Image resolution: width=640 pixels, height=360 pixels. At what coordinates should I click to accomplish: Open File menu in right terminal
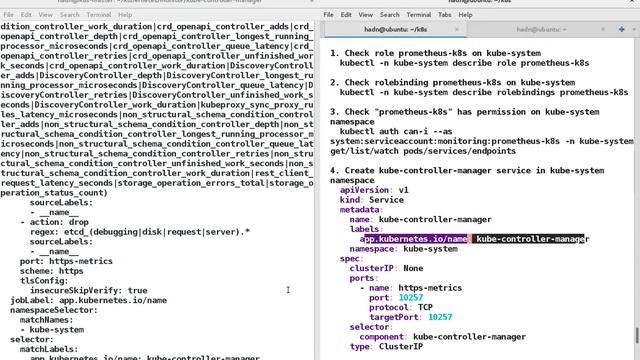[x=328, y=15]
